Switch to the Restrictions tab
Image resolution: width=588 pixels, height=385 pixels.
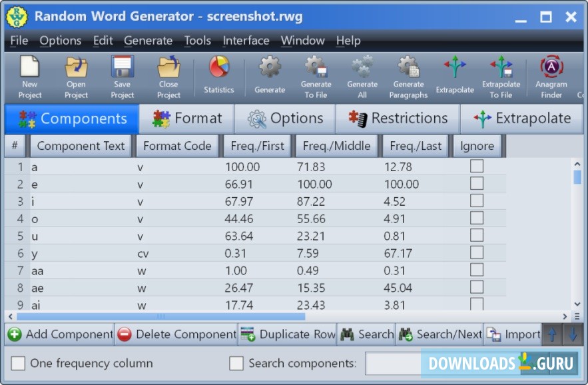pos(398,118)
